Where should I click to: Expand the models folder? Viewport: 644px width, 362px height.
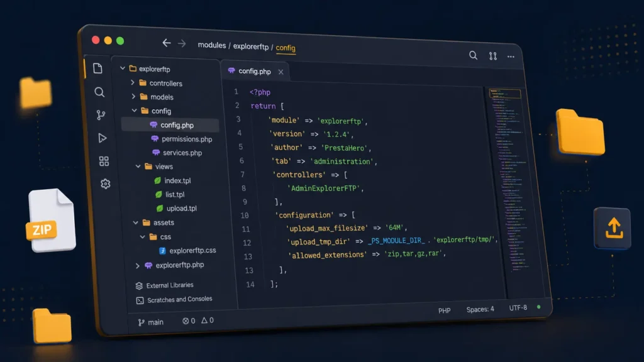(133, 96)
